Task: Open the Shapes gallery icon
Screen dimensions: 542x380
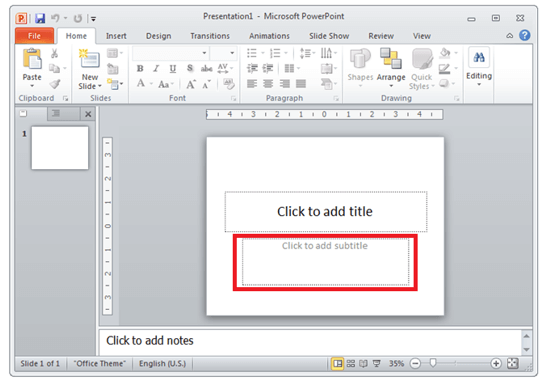Action: tap(360, 59)
